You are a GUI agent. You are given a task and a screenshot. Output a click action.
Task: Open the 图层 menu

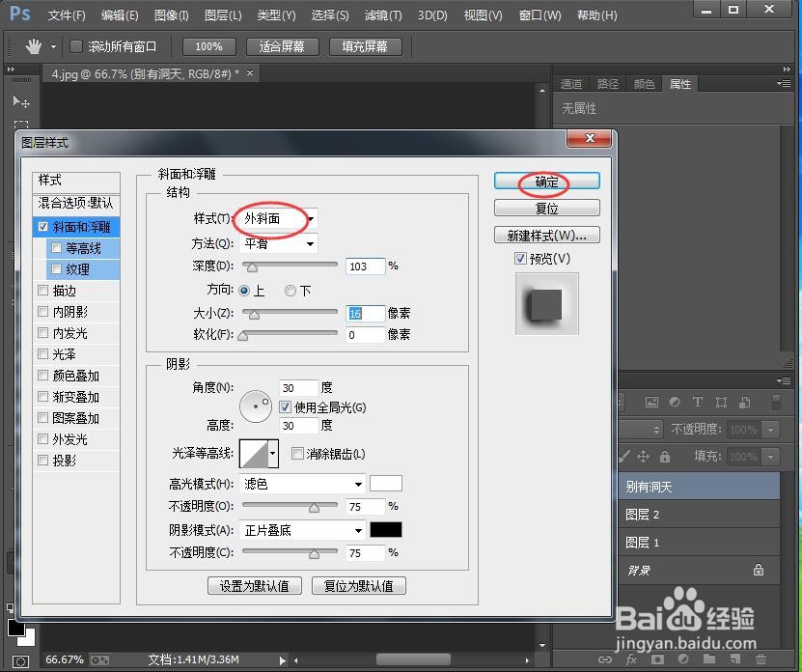pos(223,15)
